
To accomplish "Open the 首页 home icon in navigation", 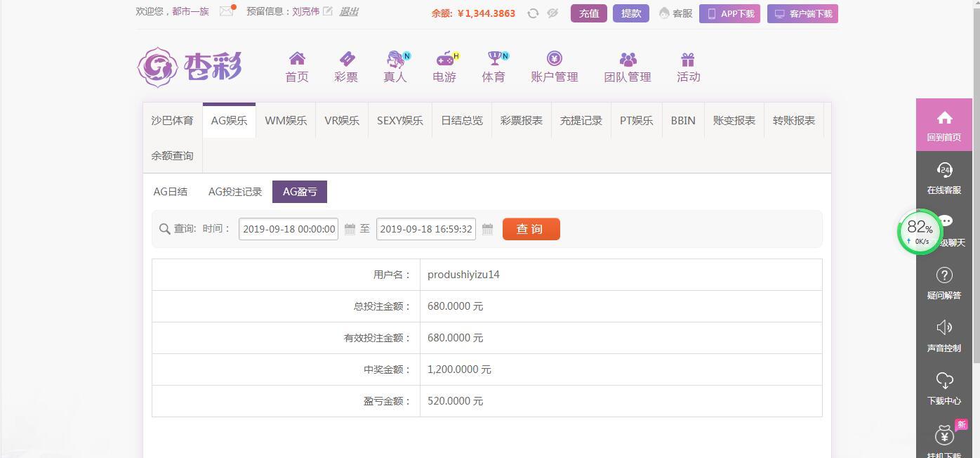I will [x=296, y=67].
